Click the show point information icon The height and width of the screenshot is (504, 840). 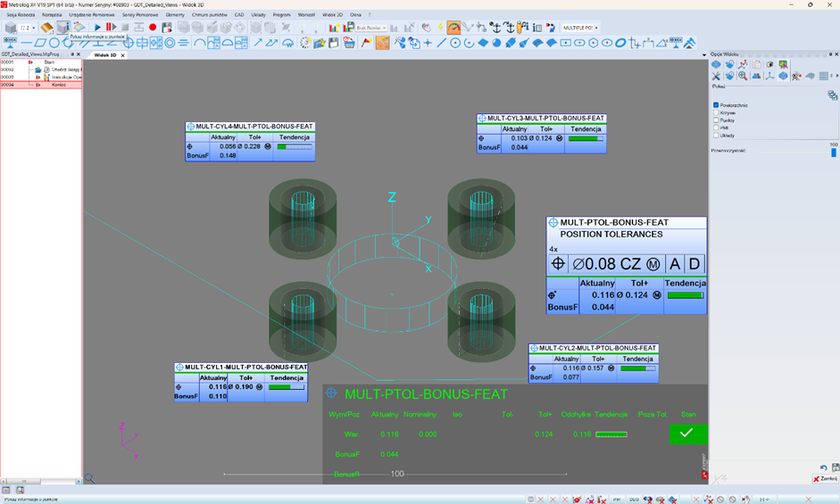point(63,27)
